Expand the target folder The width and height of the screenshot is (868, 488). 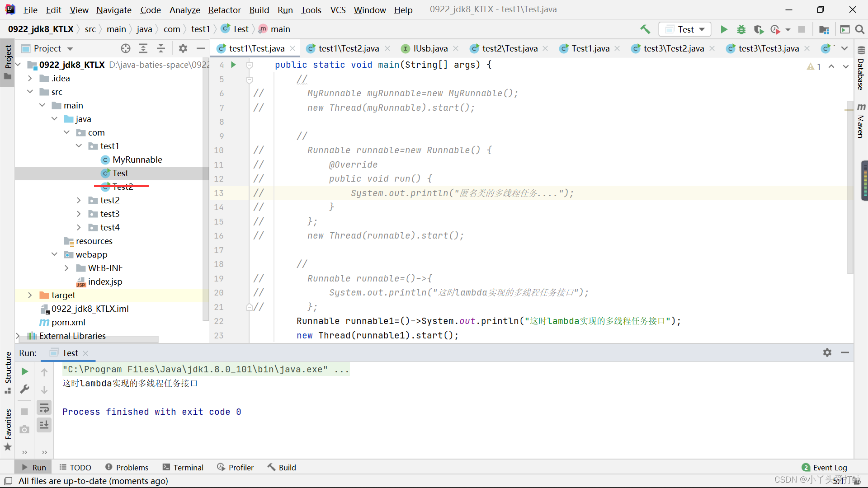pyautogui.click(x=30, y=295)
